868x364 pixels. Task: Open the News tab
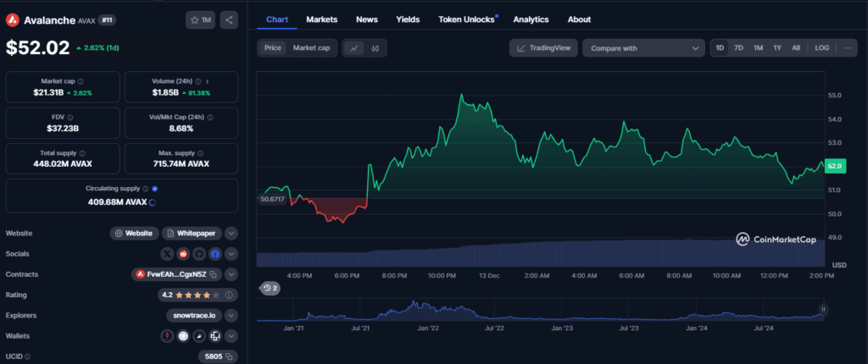tap(367, 19)
